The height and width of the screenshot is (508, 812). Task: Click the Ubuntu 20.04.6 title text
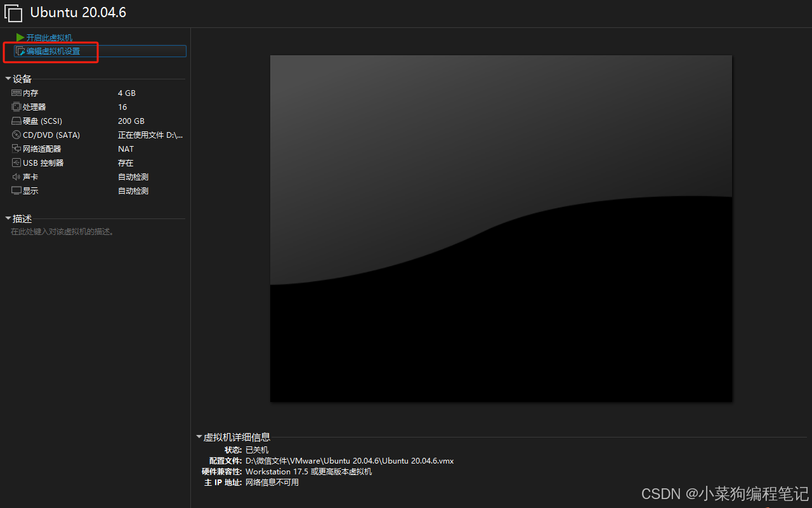78,13
